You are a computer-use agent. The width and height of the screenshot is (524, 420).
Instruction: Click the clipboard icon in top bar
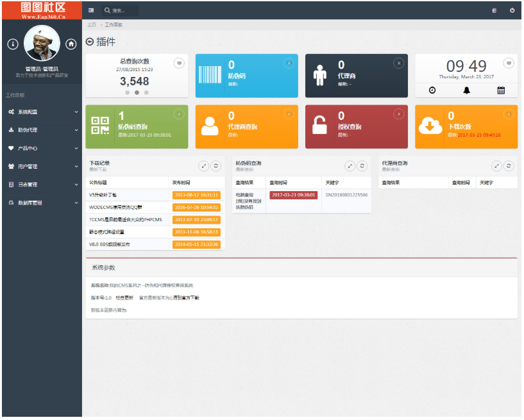[x=494, y=10]
